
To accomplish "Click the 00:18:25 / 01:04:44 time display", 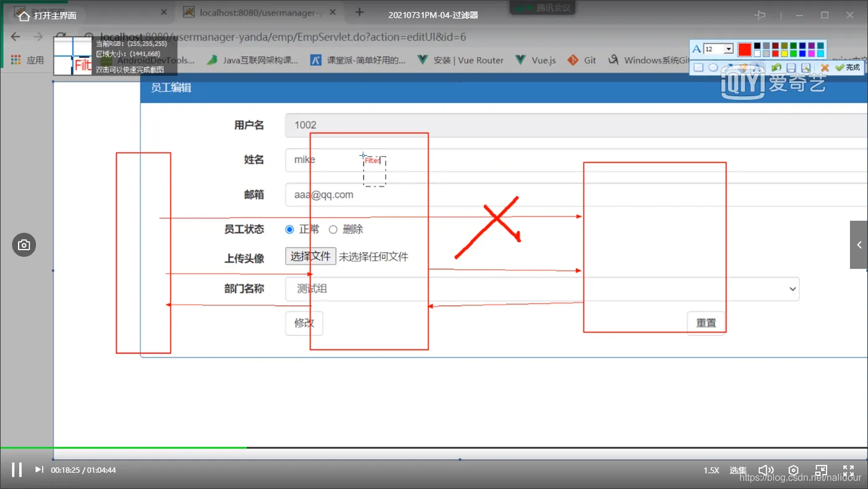I will pos(84,470).
